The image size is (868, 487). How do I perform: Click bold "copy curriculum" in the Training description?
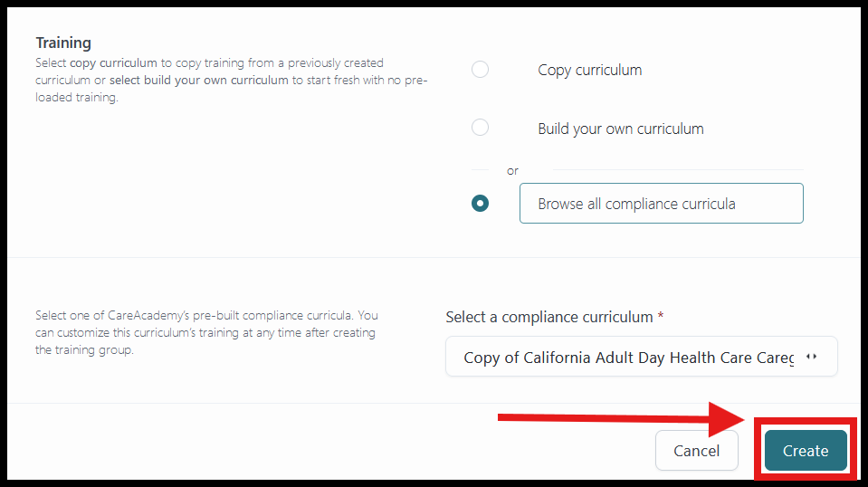pos(113,63)
